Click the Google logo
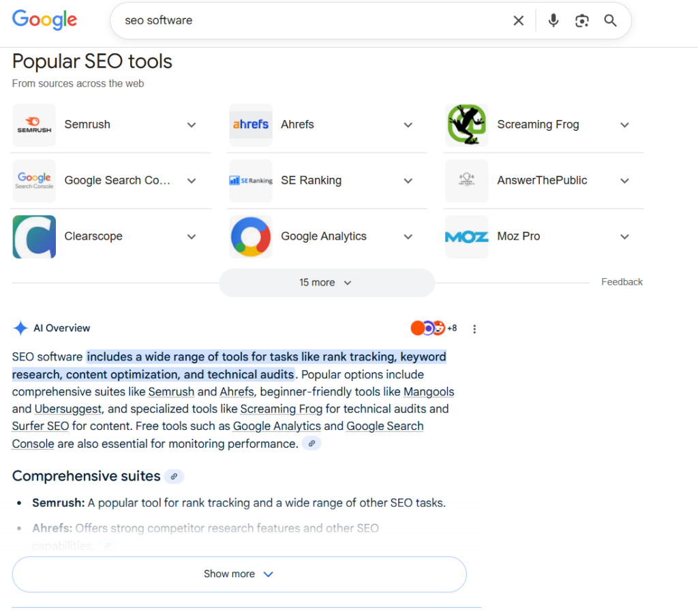 (x=44, y=20)
